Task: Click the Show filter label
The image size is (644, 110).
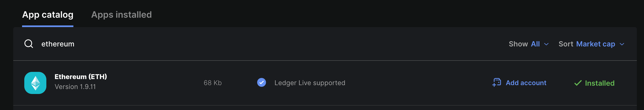Action: coord(518,44)
